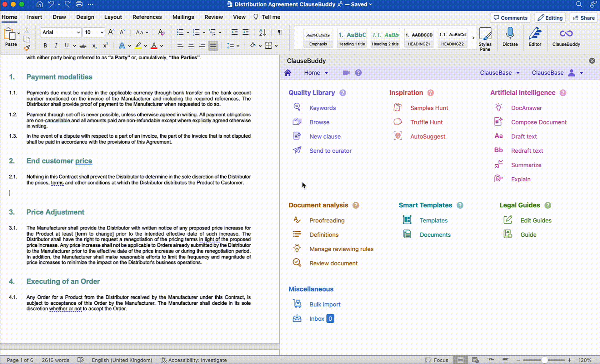Click the Editing mode button
The width and height of the screenshot is (600, 364).
tap(550, 18)
